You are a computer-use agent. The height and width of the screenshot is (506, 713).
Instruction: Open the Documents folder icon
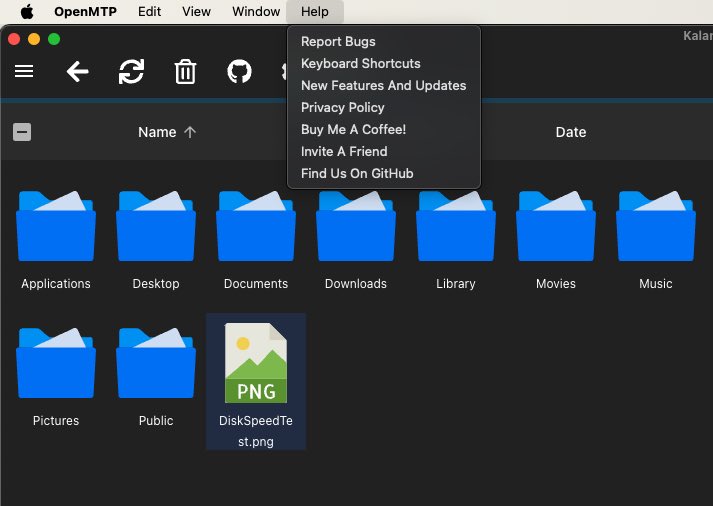point(256,226)
